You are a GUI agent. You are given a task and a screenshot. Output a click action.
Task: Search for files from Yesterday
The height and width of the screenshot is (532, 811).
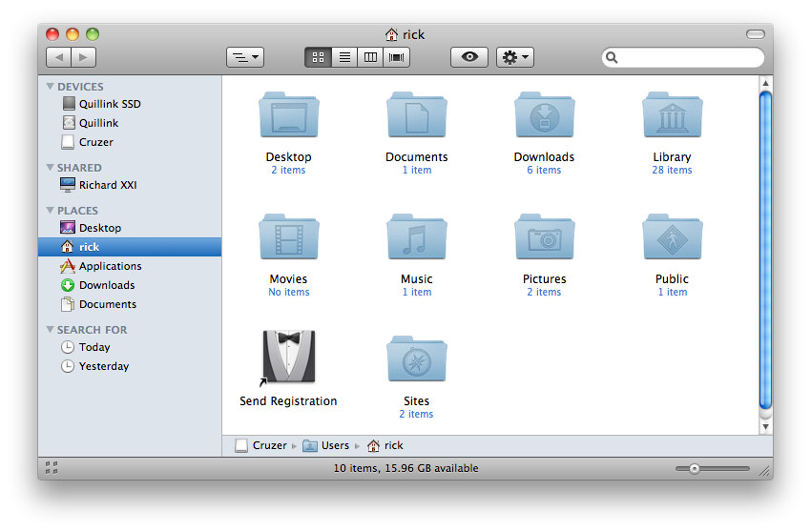[x=130, y=366]
